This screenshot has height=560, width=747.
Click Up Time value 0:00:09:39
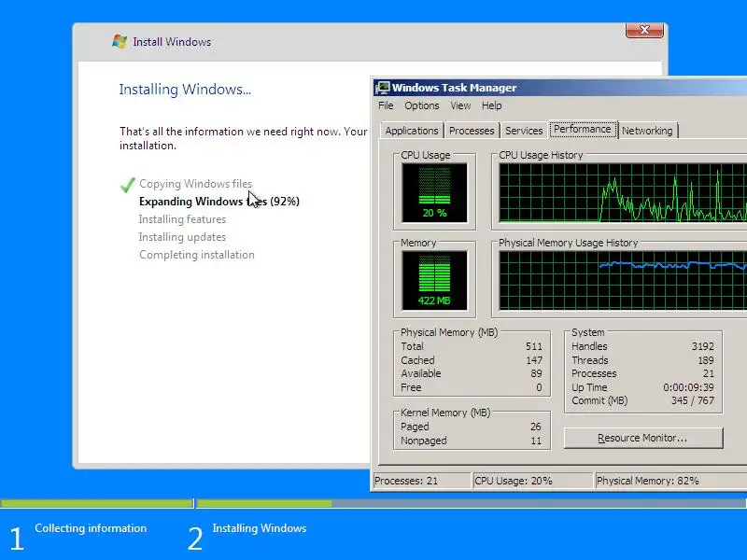click(x=688, y=387)
